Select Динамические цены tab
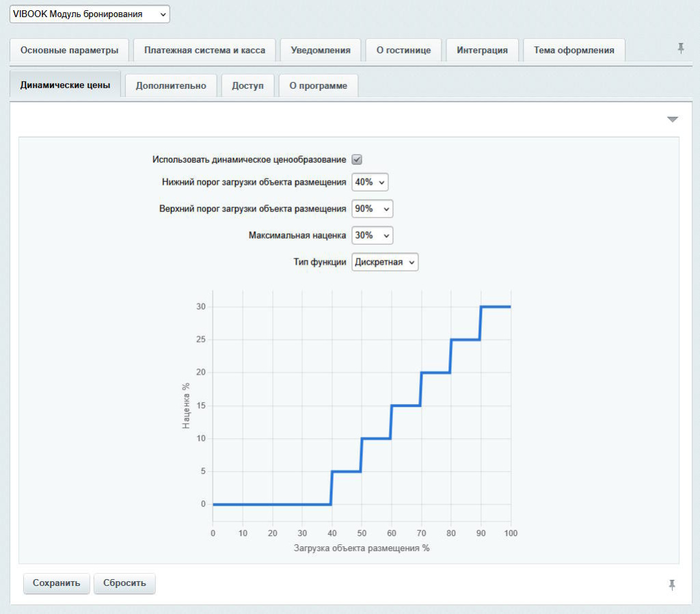700x614 pixels. [x=65, y=85]
